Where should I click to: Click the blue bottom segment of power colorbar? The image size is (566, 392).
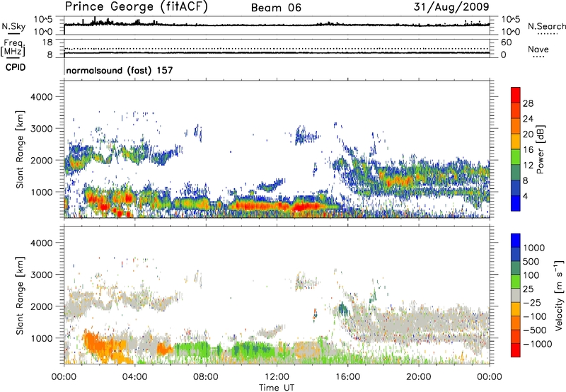point(516,203)
